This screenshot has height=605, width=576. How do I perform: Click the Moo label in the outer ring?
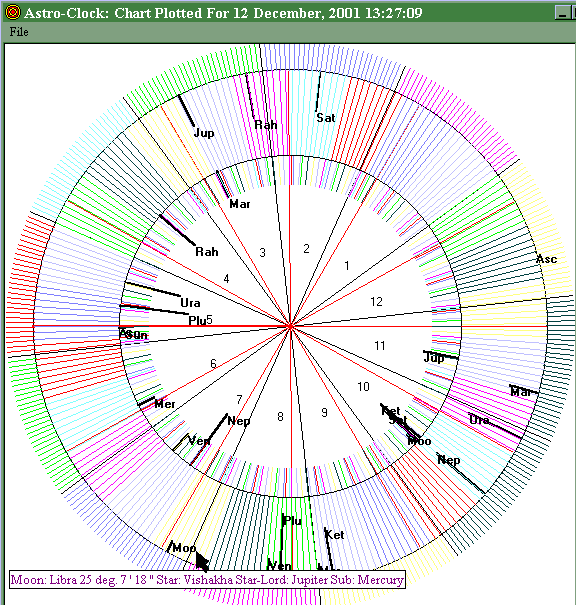184,548
